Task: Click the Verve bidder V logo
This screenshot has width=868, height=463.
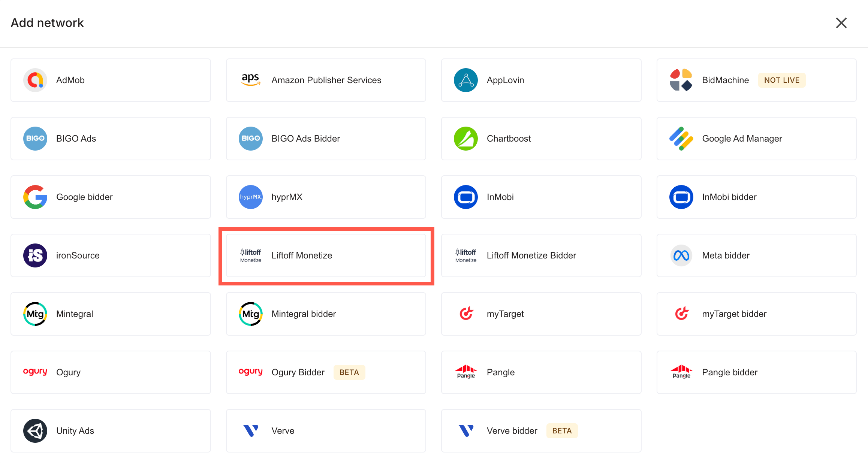Action: [x=466, y=431]
